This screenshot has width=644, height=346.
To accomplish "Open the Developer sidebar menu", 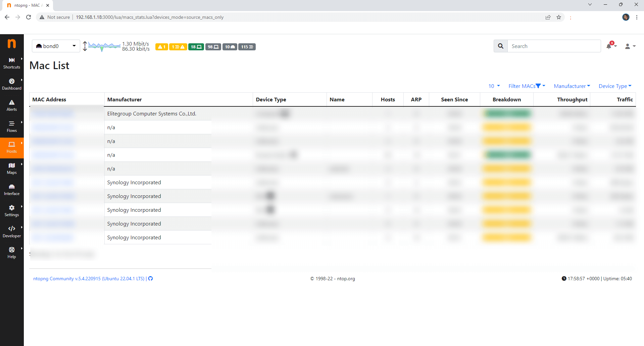I will click(12, 232).
